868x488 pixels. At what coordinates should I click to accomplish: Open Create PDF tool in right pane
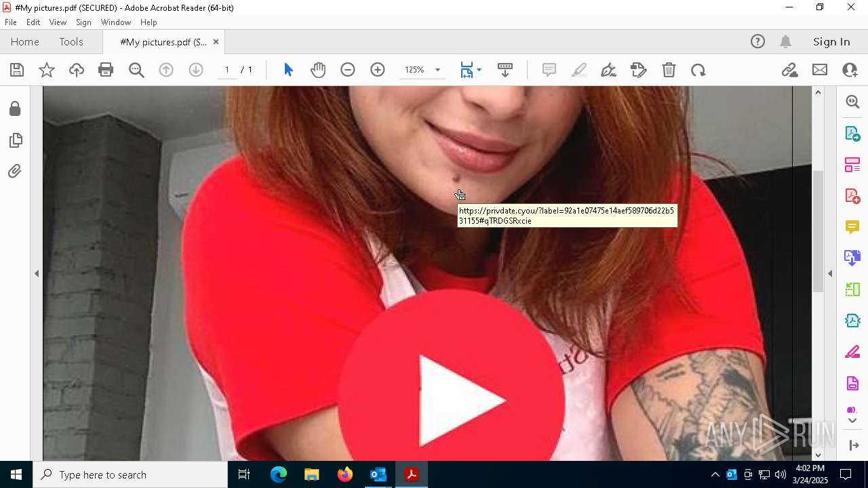point(852,196)
